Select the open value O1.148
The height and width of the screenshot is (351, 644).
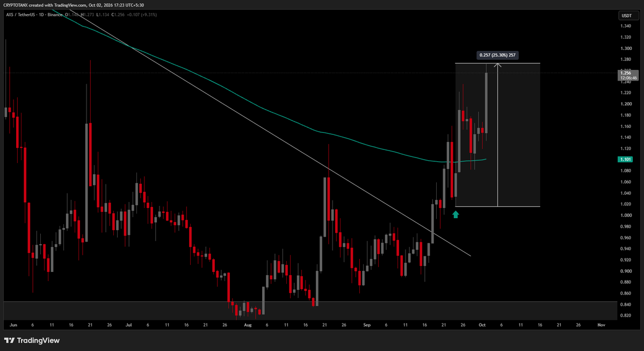72,15
